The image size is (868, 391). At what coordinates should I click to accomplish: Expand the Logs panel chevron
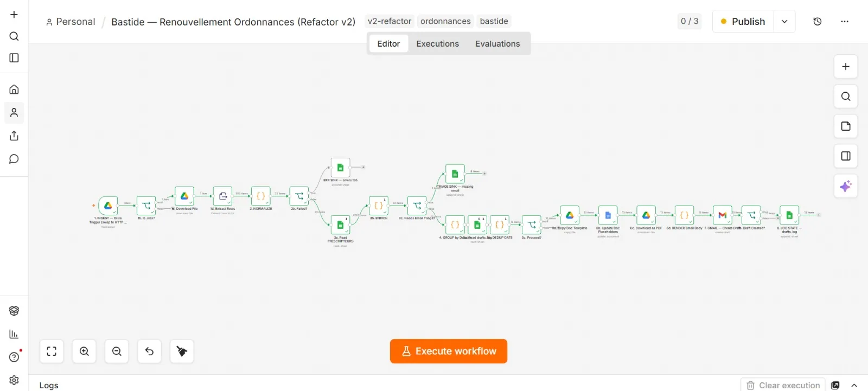[854, 386]
